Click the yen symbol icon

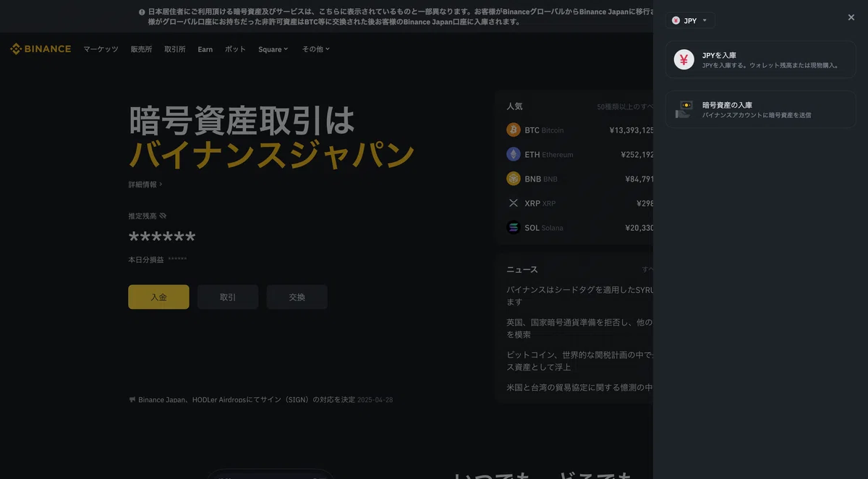684,59
